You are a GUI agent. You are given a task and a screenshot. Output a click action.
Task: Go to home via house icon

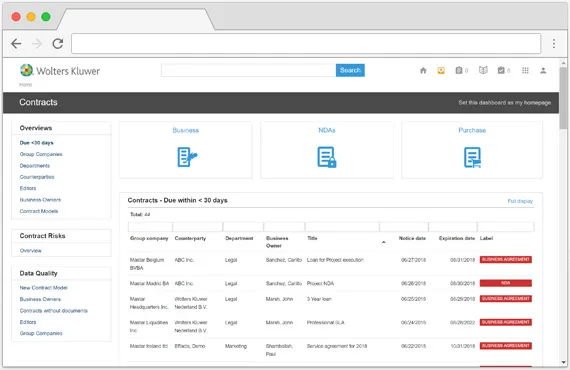[423, 71]
